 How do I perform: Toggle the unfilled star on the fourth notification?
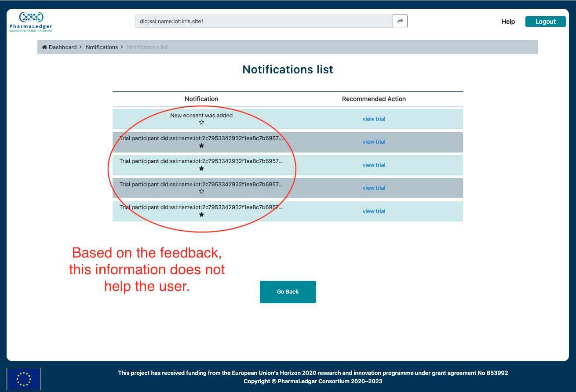(x=201, y=191)
